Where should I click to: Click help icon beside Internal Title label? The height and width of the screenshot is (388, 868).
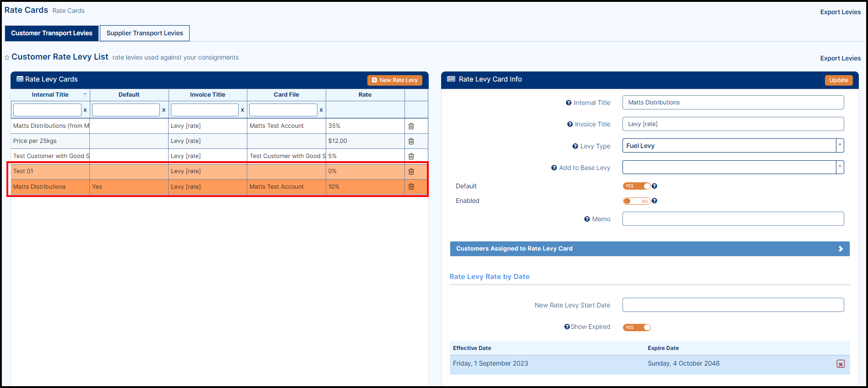coord(568,103)
